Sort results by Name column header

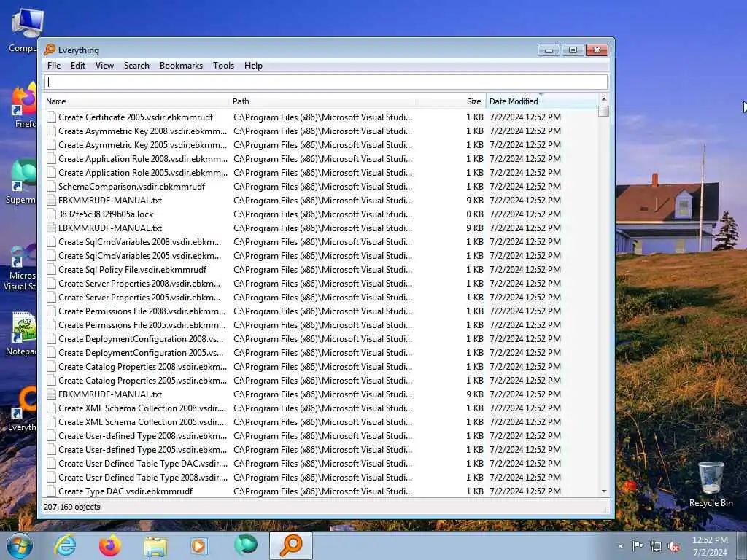click(x=136, y=101)
